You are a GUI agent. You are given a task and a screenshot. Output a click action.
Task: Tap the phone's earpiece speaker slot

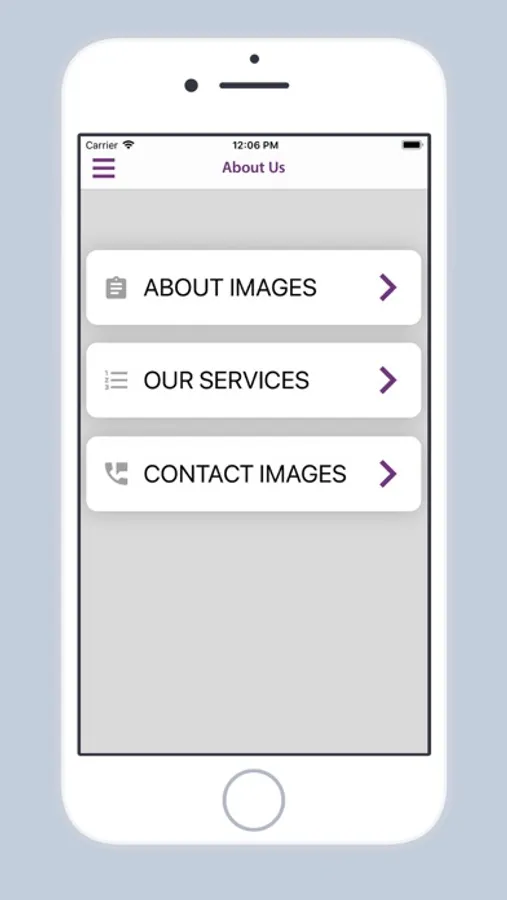point(254,86)
